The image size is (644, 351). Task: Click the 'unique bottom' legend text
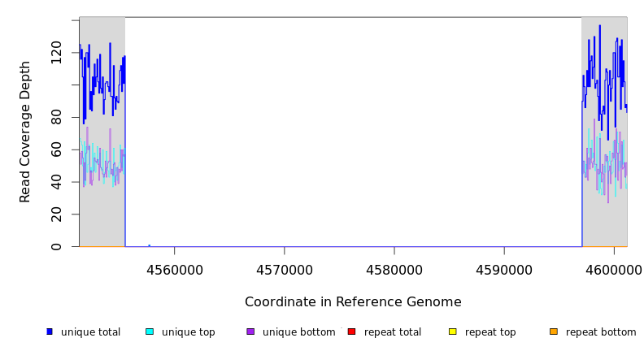pyautogui.click(x=298, y=332)
